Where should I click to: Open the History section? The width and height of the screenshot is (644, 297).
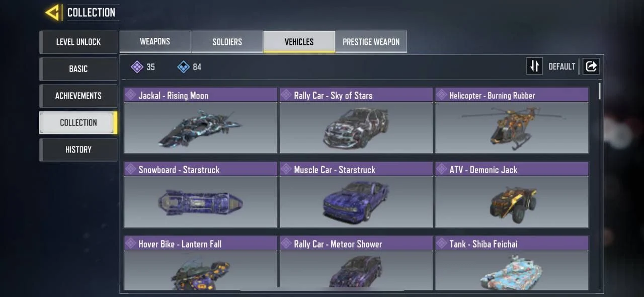(x=78, y=150)
